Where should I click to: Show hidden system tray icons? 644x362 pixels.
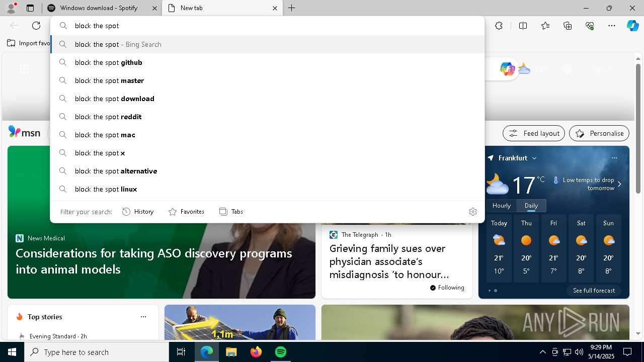coord(542,352)
